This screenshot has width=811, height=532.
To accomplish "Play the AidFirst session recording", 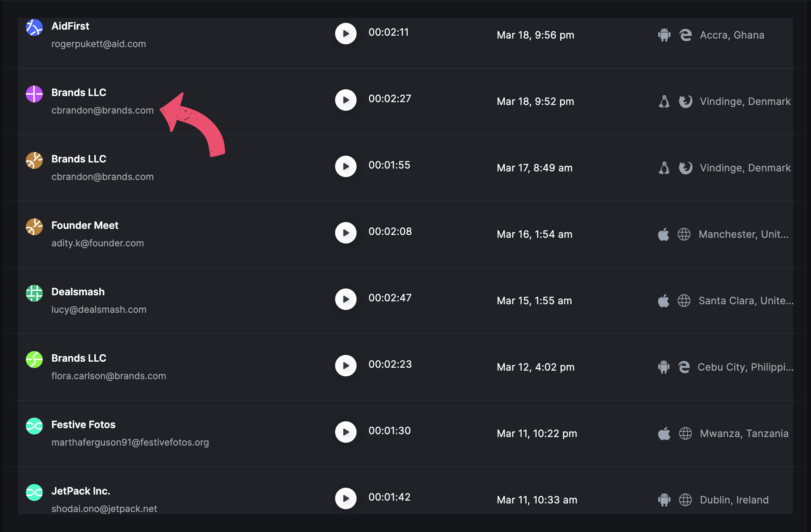I will (345, 34).
